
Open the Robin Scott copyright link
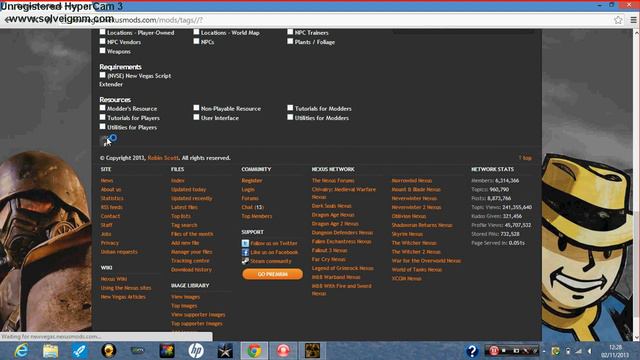[163, 158]
